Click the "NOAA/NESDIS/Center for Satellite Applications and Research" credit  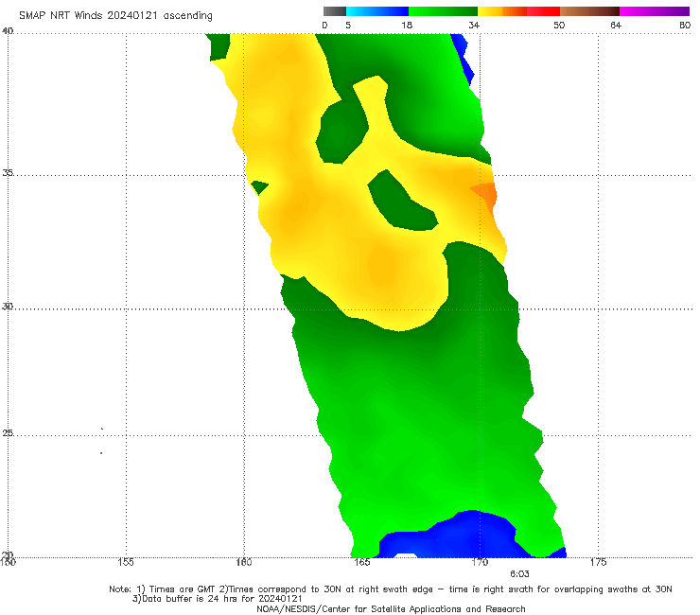coord(391,609)
